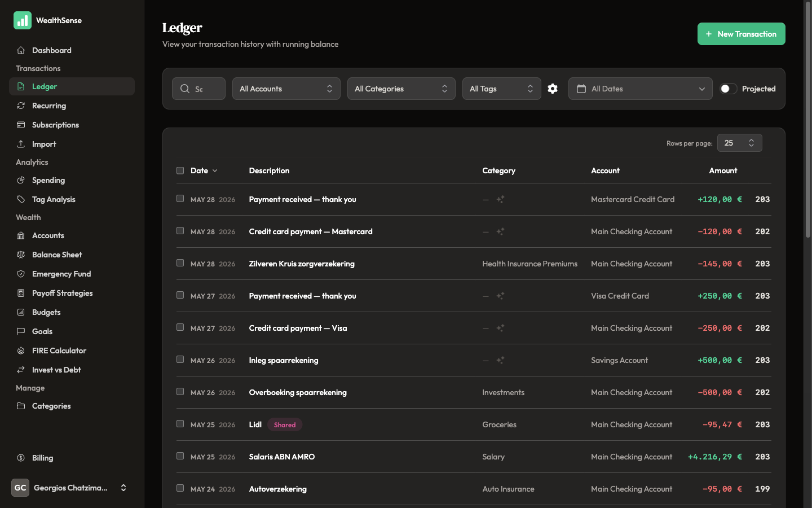Viewport: 812px width, 508px height.
Task: Check the select-all header checkbox
Action: pyautogui.click(x=180, y=170)
